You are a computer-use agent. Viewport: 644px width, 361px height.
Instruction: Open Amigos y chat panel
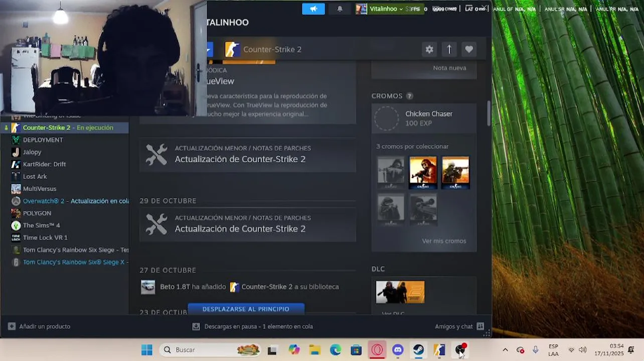(x=459, y=326)
